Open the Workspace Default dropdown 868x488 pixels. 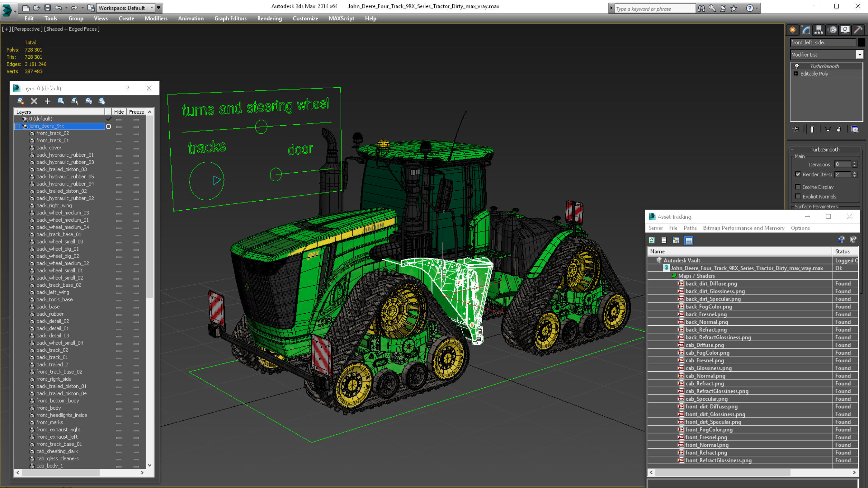125,8
